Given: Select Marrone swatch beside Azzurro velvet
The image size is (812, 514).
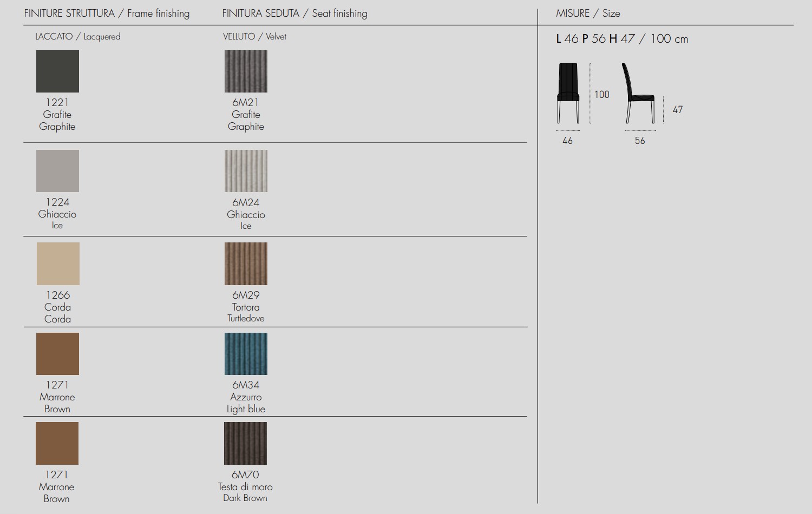Looking at the screenshot, I should 57,354.
